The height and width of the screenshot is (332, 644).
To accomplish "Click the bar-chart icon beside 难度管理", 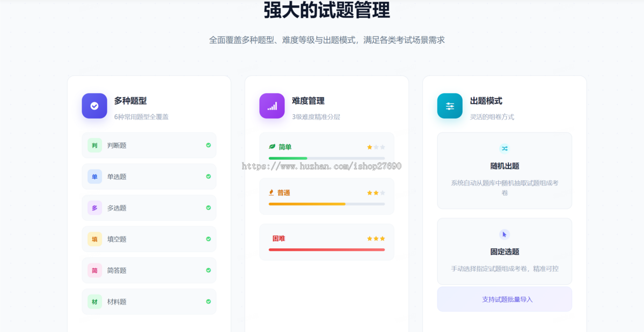I will point(272,106).
